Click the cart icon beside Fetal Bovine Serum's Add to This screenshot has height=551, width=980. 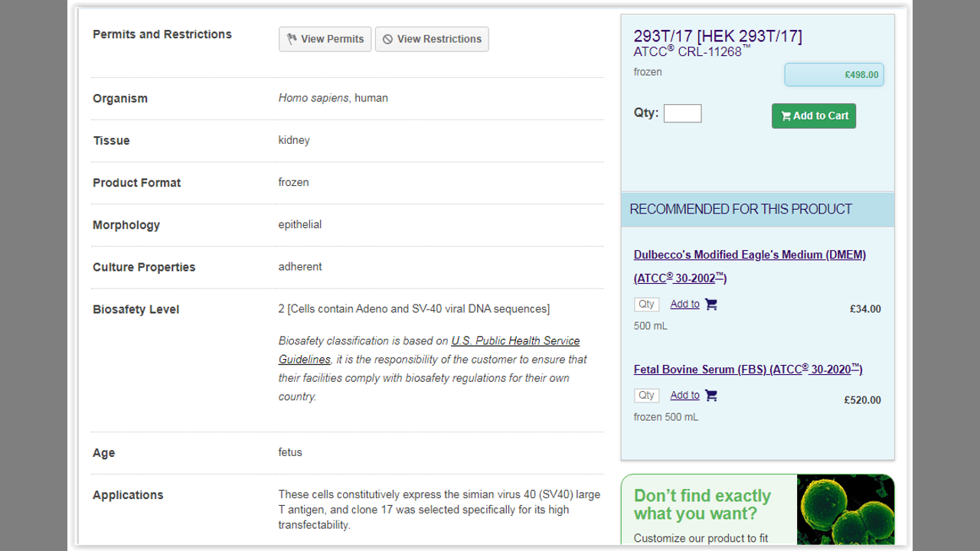[711, 396]
